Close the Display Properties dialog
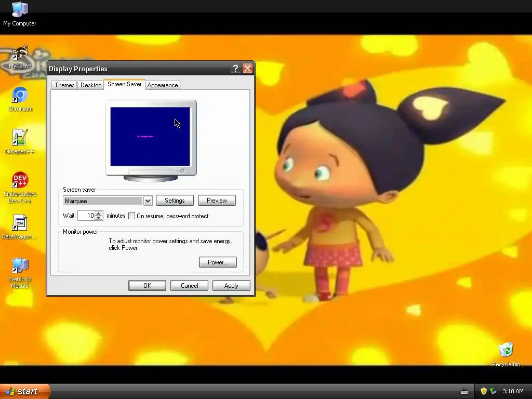This screenshot has width=532, height=399. [247, 69]
